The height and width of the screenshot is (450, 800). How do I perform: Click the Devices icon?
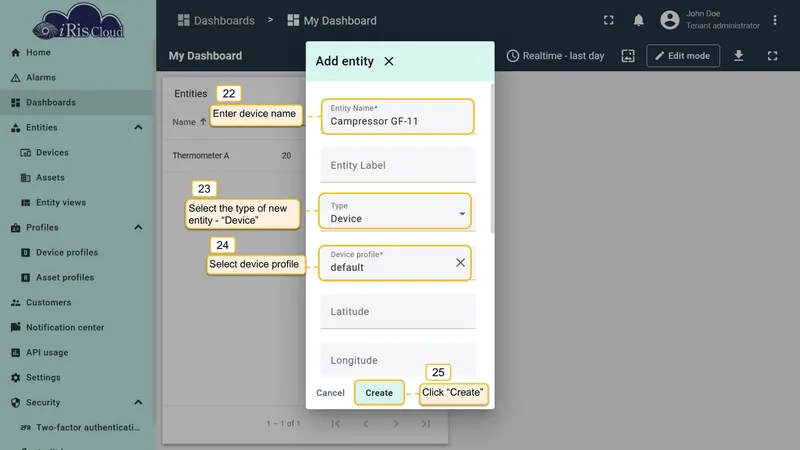[x=26, y=153]
